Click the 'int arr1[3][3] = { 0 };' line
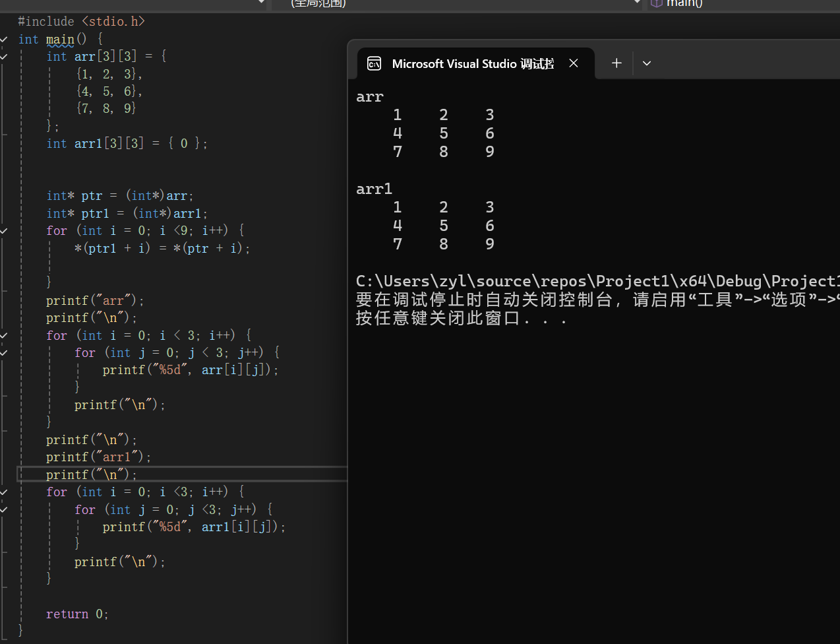This screenshot has width=840, height=644. (127, 143)
